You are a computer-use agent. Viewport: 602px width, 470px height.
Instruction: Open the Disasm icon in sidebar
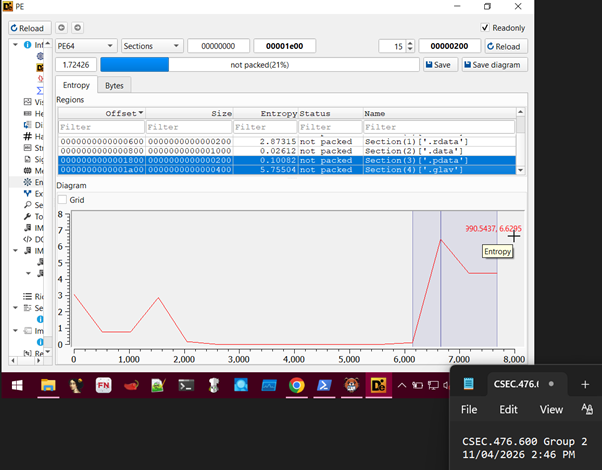(28, 125)
